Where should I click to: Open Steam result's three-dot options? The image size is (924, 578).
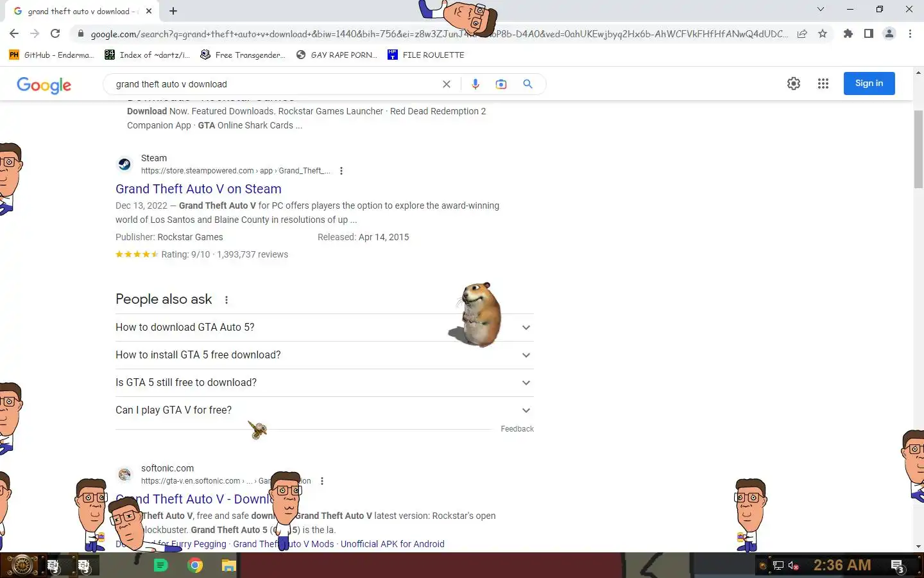pyautogui.click(x=341, y=171)
